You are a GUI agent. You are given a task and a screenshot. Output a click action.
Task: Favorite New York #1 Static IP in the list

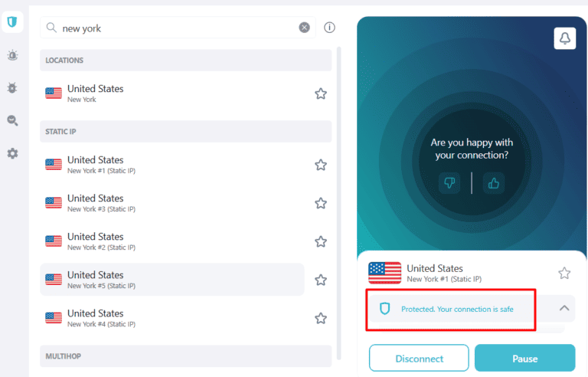pos(321,165)
